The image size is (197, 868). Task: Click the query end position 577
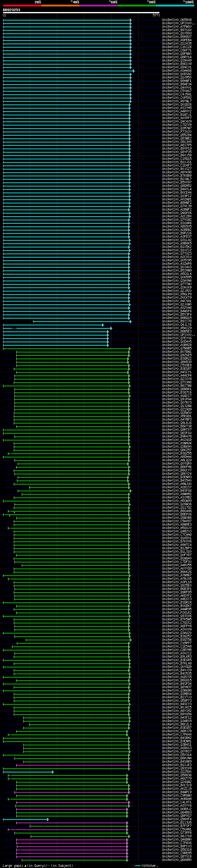pos(155,15)
